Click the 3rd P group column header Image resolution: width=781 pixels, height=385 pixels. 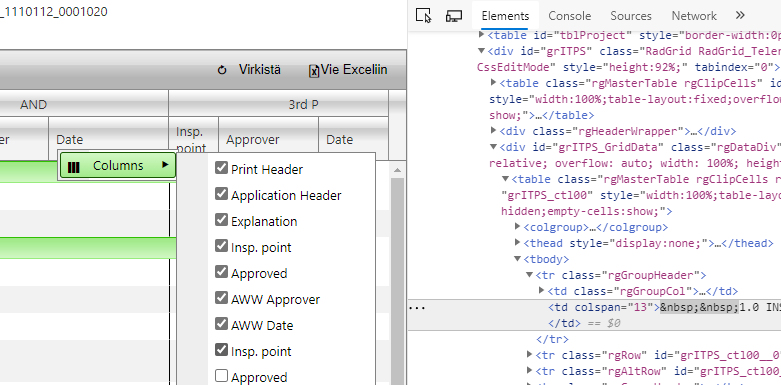click(x=303, y=105)
